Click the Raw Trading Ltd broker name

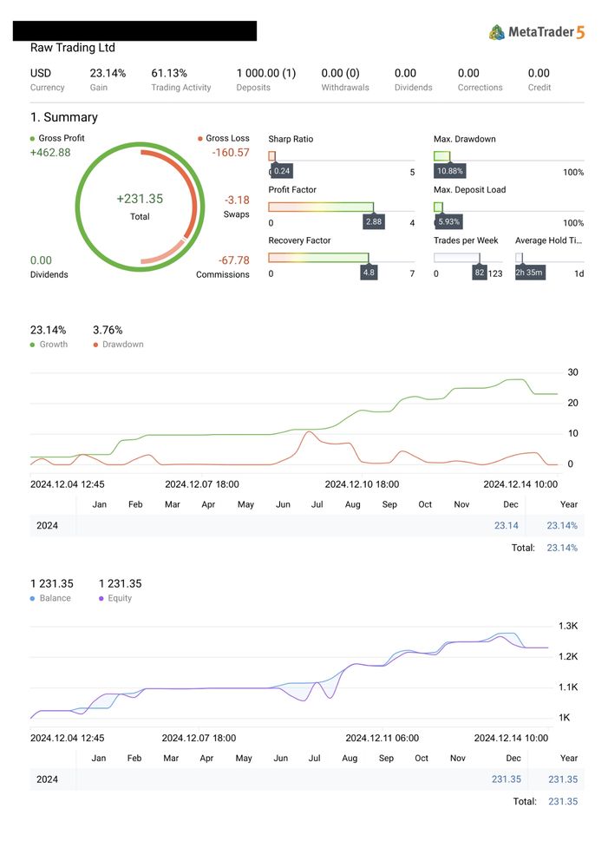(73, 48)
